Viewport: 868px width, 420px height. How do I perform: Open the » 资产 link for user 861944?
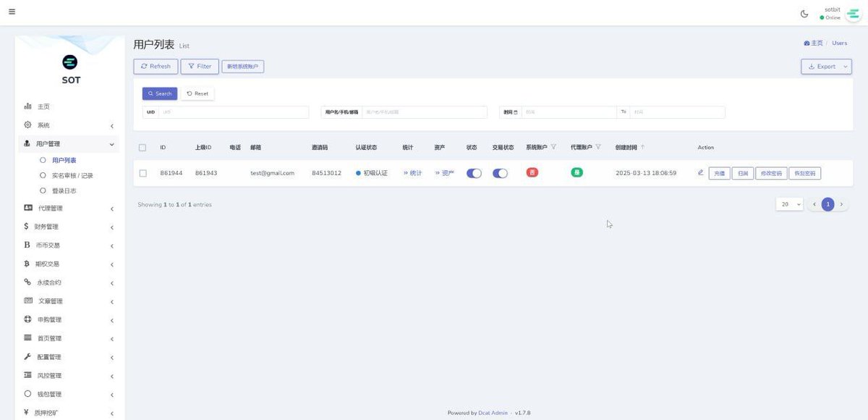(444, 173)
